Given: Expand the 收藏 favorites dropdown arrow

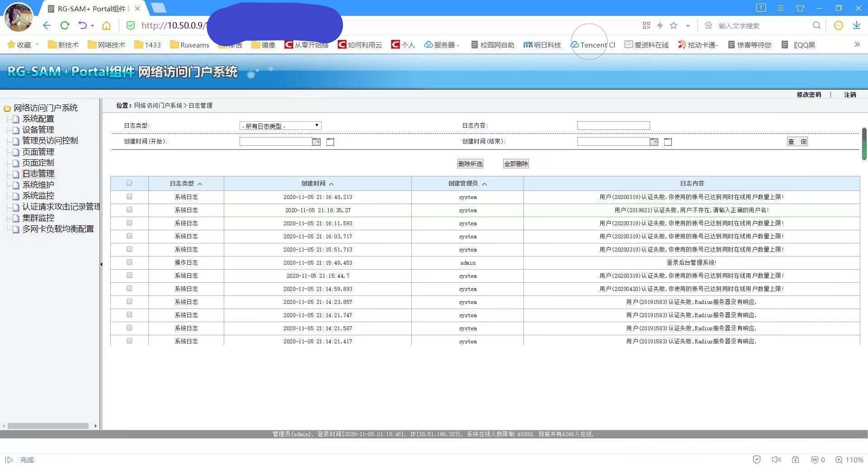Looking at the screenshot, I should point(37,44).
